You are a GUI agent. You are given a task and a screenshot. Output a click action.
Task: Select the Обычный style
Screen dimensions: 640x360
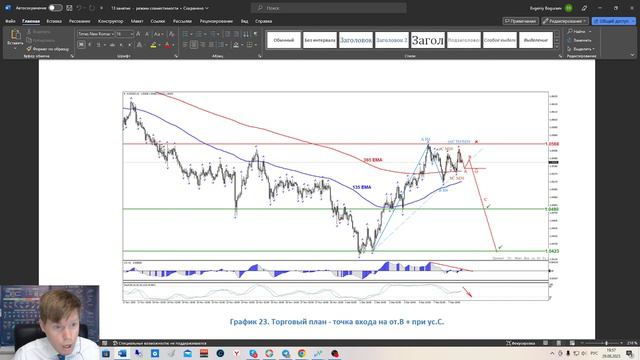[x=284, y=40]
